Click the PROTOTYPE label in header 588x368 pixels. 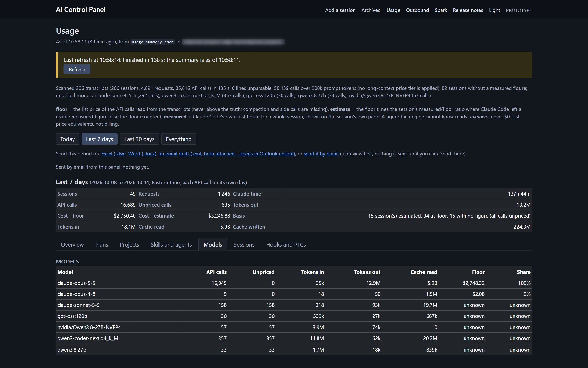pyautogui.click(x=519, y=10)
